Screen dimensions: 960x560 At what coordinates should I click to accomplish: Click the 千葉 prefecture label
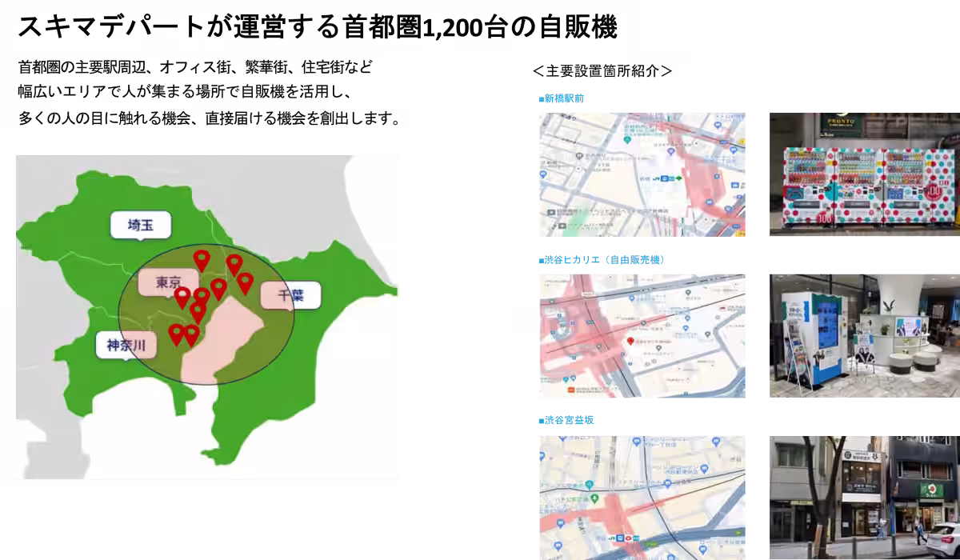pyautogui.click(x=290, y=295)
